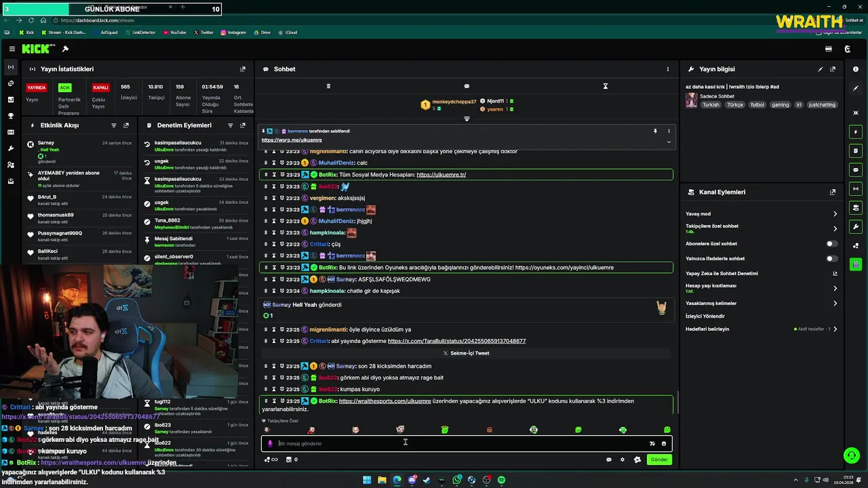Open the community users icon in left sidebar
This screenshot has height=488, width=868.
pyautogui.click(x=10, y=165)
